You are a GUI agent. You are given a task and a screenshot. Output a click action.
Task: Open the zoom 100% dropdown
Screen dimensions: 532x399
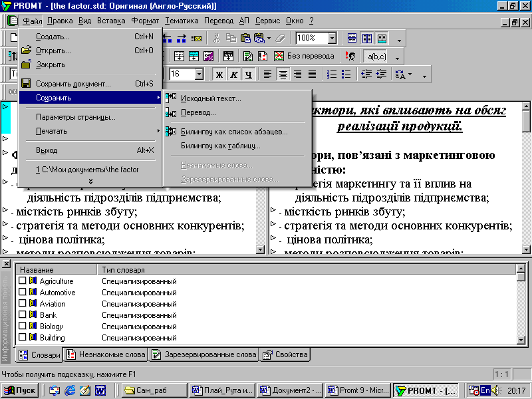[332, 38]
